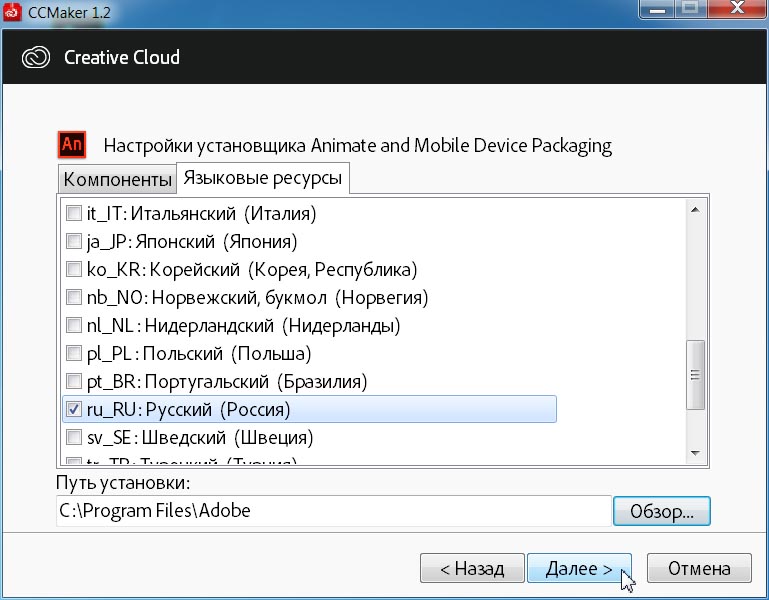The width and height of the screenshot is (769, 600).
Task: Select the row text 'Японский (Япония)'
Action: click(216, 241)
